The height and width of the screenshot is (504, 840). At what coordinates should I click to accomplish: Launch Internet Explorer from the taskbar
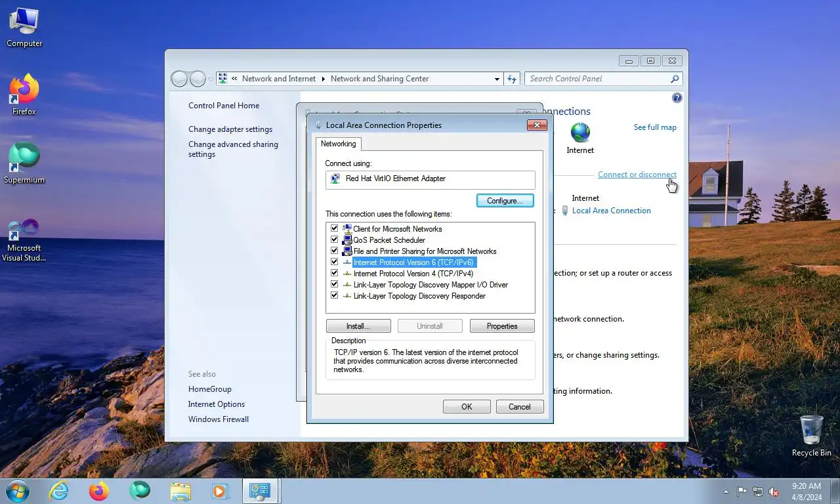[58, 491]
